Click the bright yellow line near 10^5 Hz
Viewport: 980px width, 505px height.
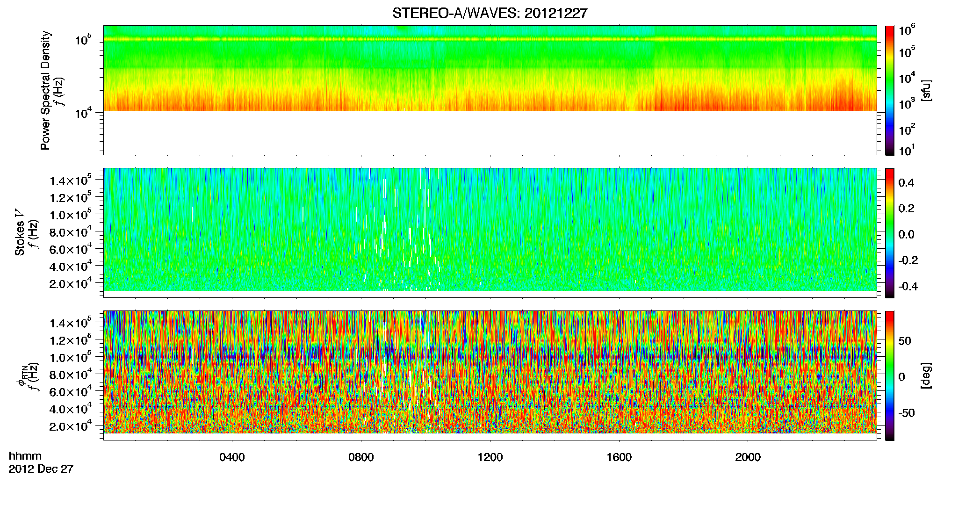click(x=490, y=40)
